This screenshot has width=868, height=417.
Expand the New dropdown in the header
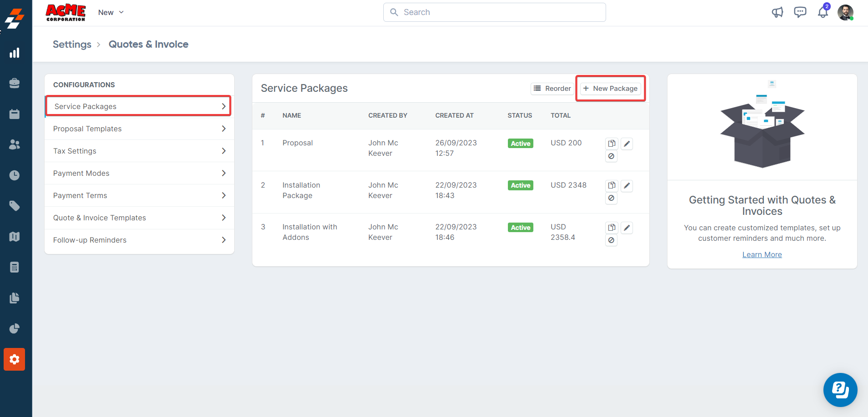pyautogui.click(x=111, y=12)
